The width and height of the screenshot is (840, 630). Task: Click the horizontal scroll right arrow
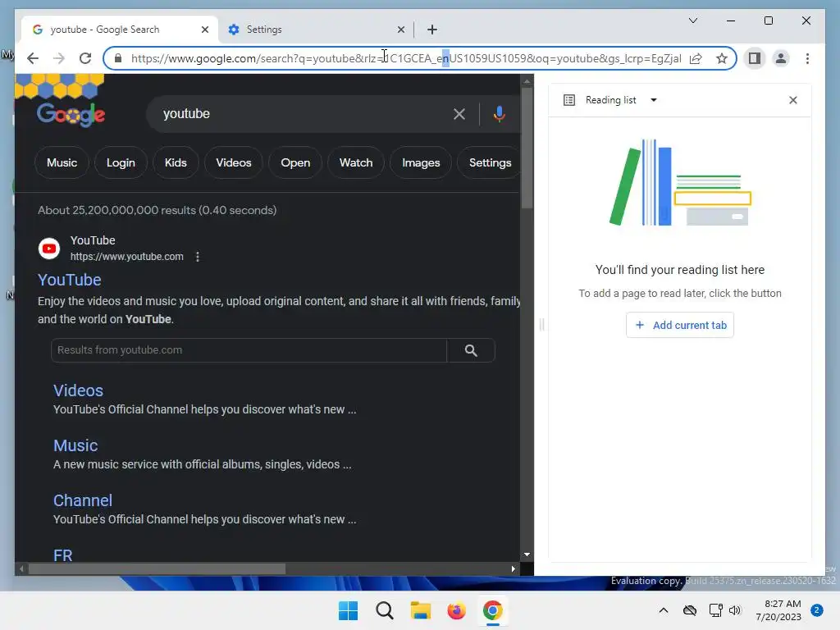(514, 569)
